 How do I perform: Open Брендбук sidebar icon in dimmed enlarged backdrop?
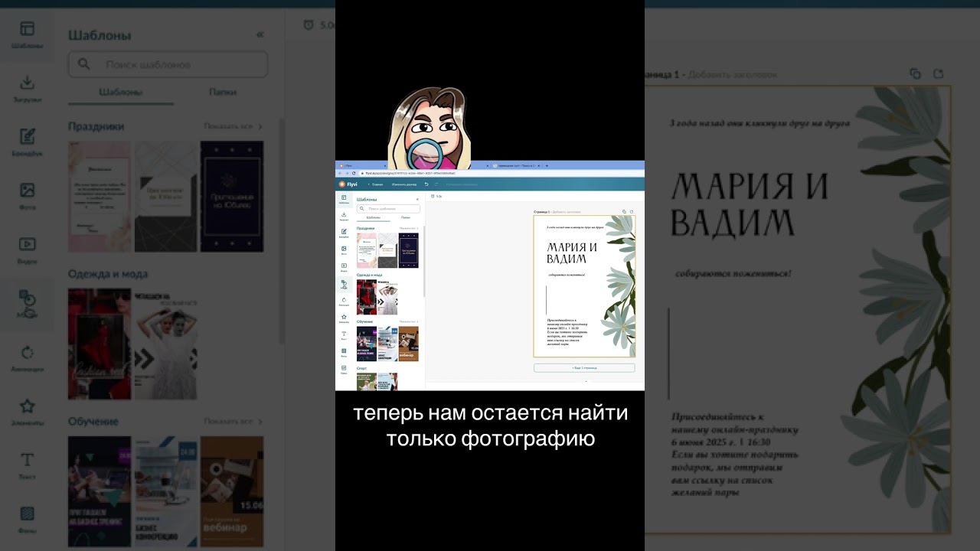27,142
